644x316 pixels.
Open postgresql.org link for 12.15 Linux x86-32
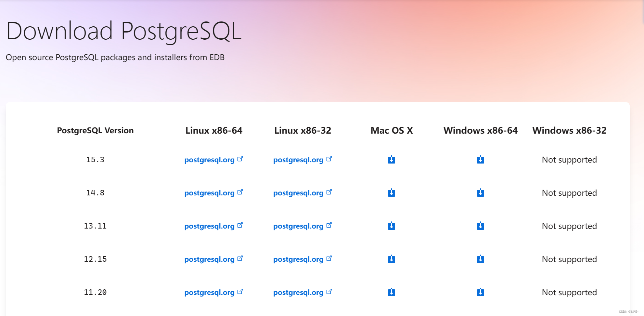pos(298,259)
